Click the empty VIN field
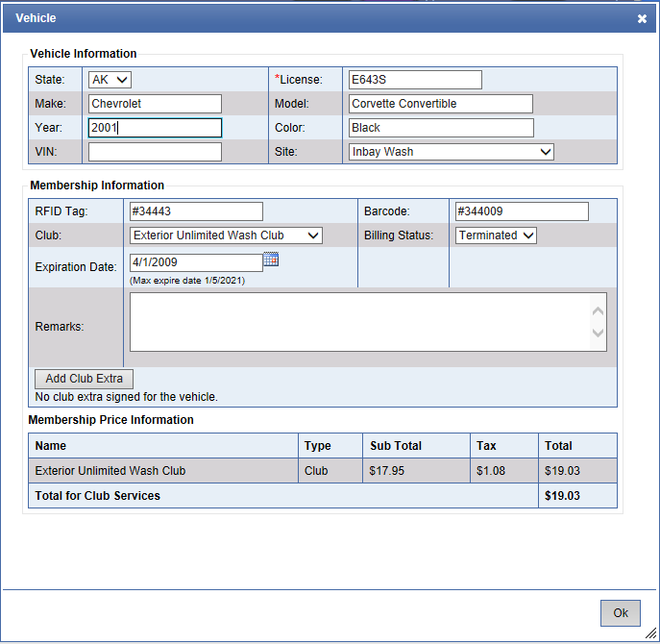660x644 pixels. click(x=155, y=152)
